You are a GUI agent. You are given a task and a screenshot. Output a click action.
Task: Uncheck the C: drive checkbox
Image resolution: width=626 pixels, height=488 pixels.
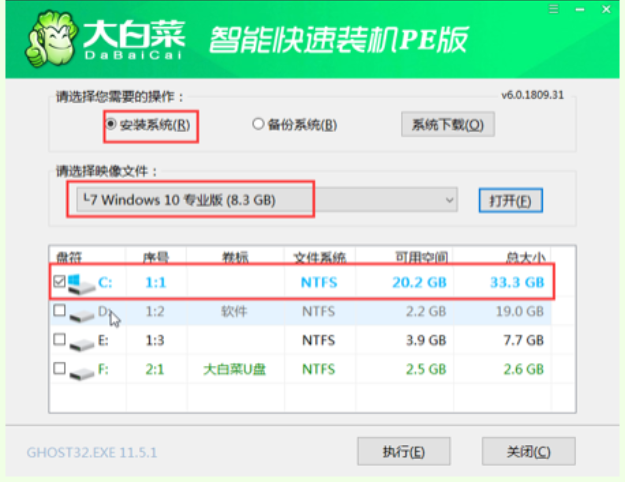(59, 281)
